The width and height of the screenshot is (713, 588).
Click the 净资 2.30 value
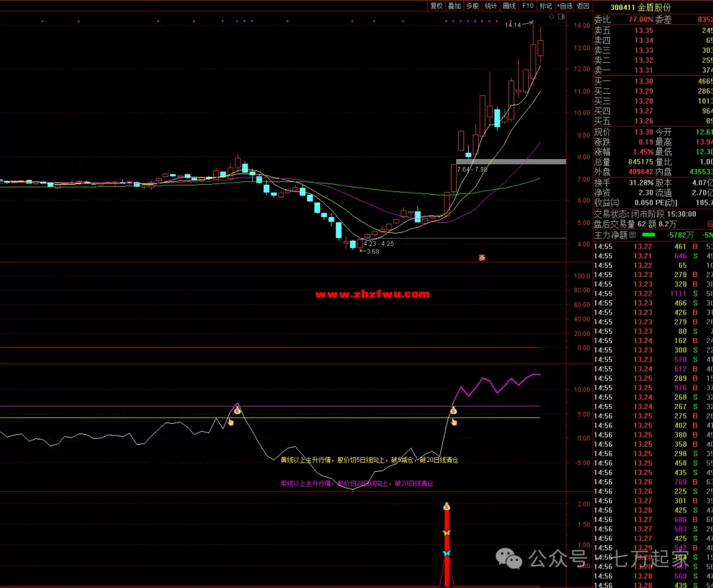pyautogui.click(x=645, y=193)
